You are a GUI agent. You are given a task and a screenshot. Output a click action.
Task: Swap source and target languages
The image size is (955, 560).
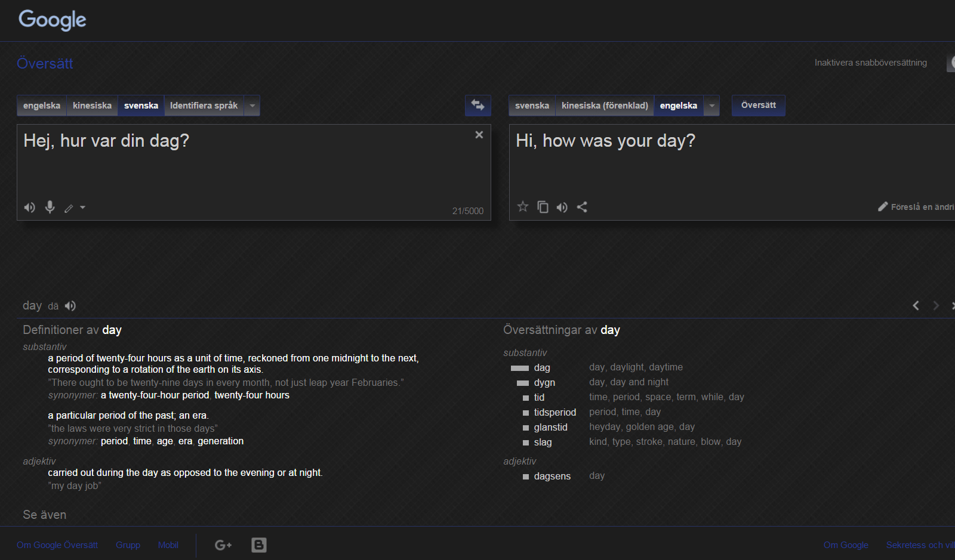(478, 105)
